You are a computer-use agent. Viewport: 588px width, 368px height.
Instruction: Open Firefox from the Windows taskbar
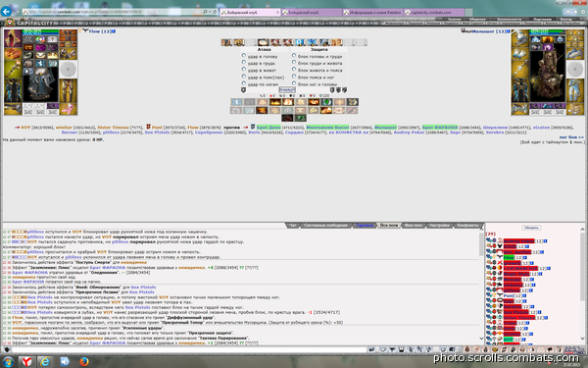pos(84,361)
